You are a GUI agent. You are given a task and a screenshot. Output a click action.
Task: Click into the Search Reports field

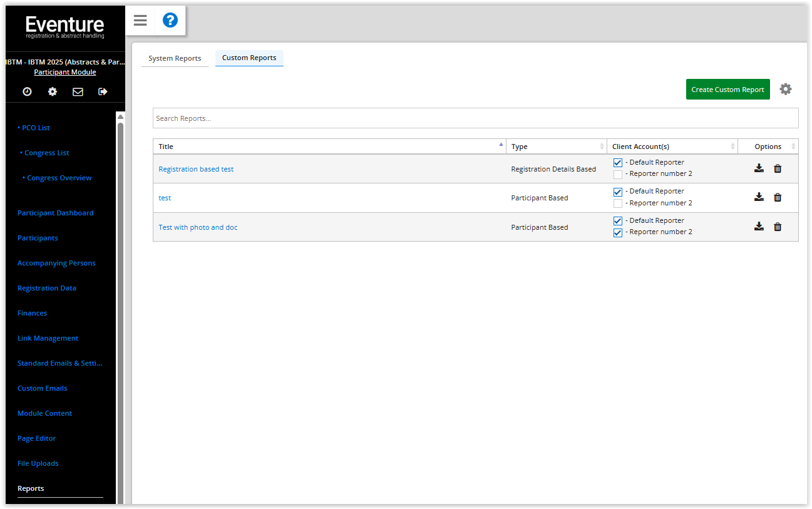[x=475, y=118]
